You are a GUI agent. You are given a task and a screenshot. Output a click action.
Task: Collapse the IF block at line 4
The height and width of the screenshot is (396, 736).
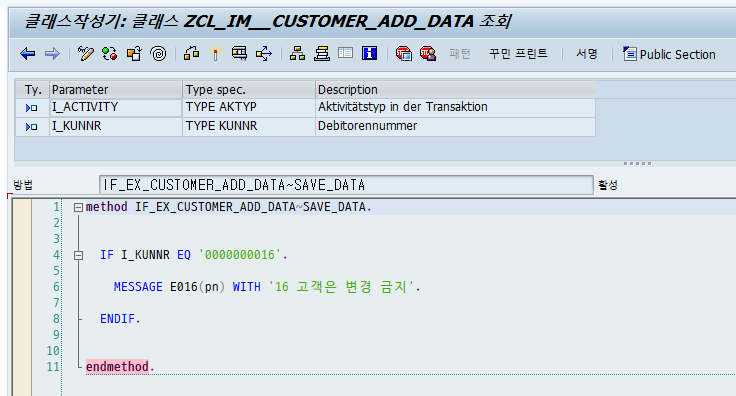click(78, 256)
